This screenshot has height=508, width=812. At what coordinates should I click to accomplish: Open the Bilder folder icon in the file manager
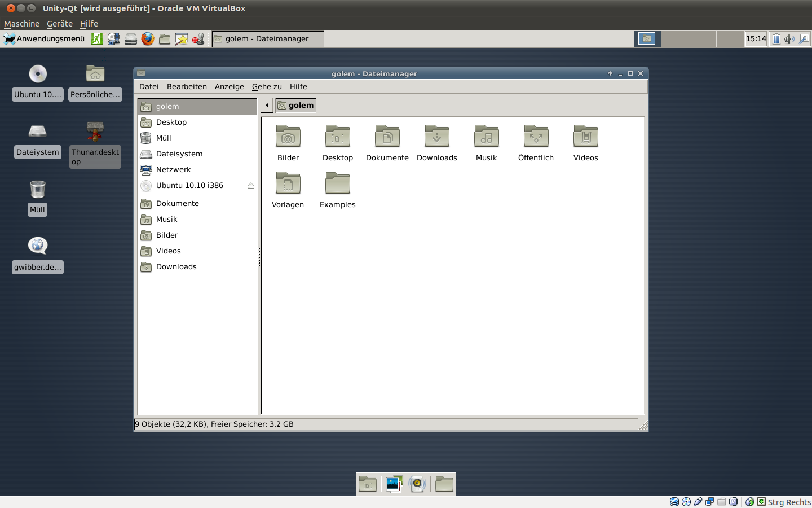coord(288,141)
